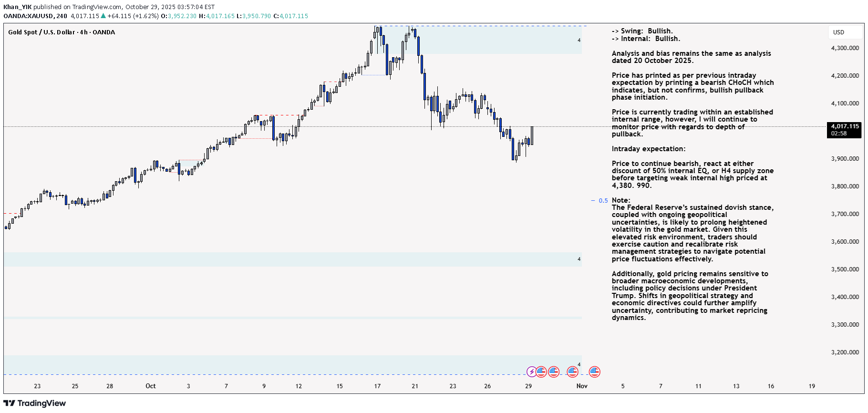Click the TradingView logo
Image resolution: width=868 pixels, height=413 pixels.
click(34, 403)
